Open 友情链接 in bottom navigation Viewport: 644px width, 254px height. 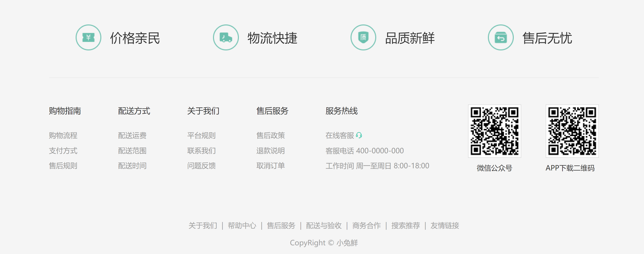click(445, 225)
